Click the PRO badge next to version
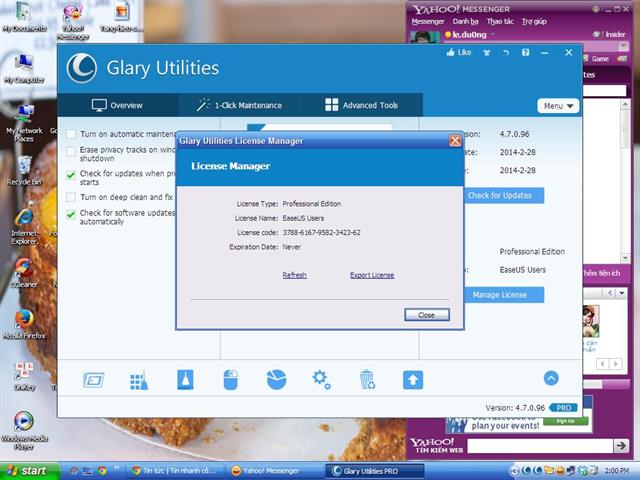Screen dimensions: 640x480 tap(563, 408)
